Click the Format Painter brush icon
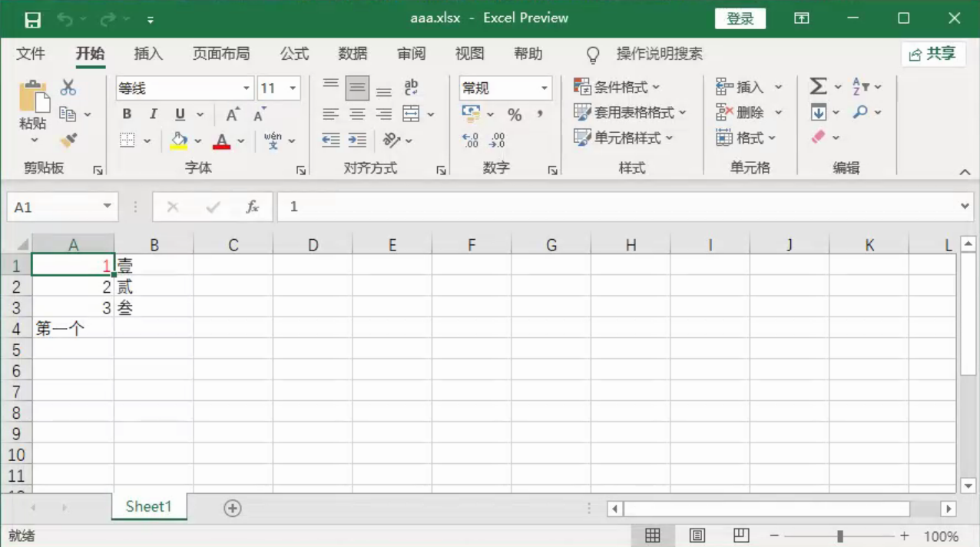The width and height of the screenshot is (980, 547). pos(68,140)
